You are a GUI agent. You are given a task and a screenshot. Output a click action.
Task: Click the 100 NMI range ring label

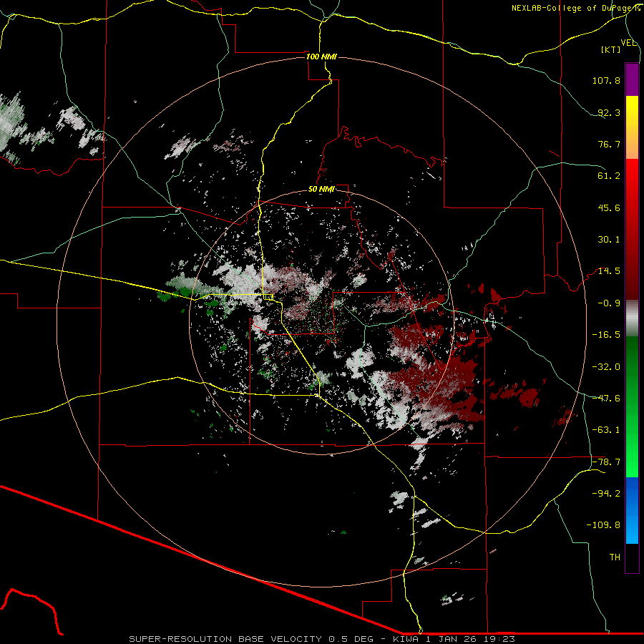coord(321,57)
